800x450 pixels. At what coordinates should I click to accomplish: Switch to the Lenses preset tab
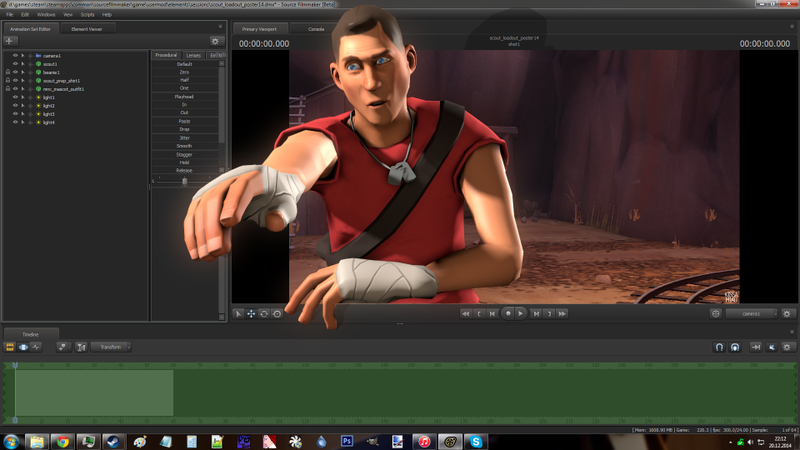[193, 55]
